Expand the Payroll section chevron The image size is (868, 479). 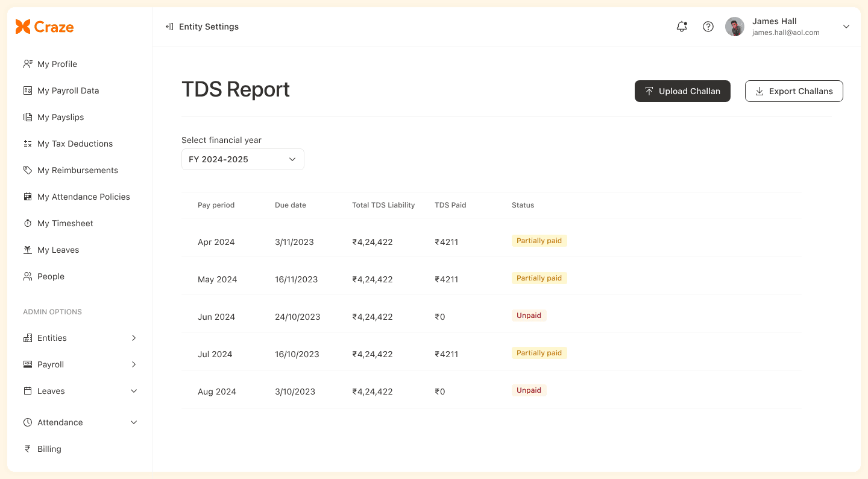point(133,364)
